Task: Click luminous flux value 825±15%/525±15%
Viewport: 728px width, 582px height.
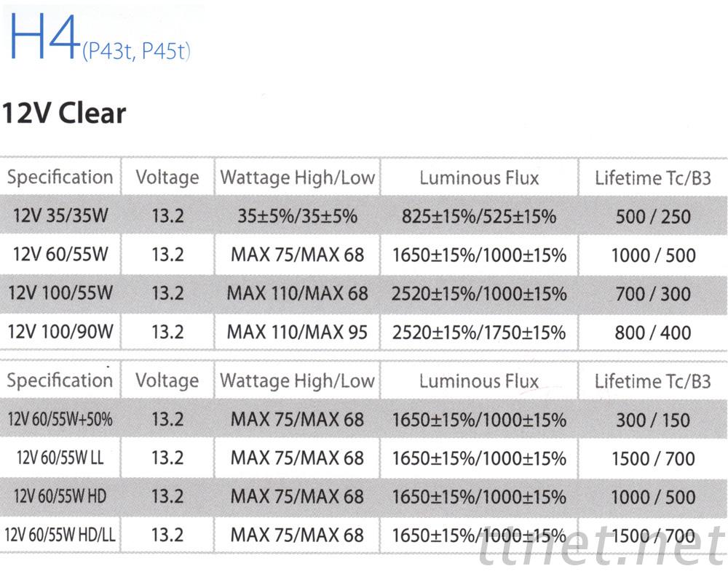Action: coord(479,216)
